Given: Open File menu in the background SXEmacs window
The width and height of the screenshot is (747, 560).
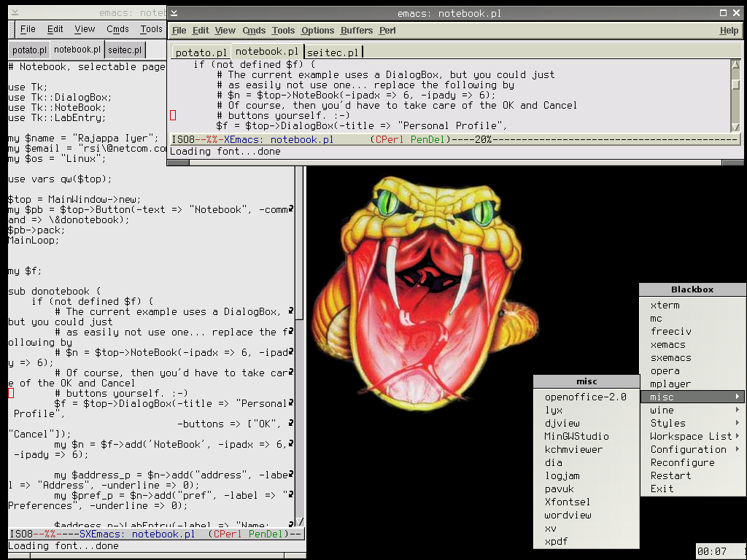Looking at the screenshot, I should coord(28,29).
